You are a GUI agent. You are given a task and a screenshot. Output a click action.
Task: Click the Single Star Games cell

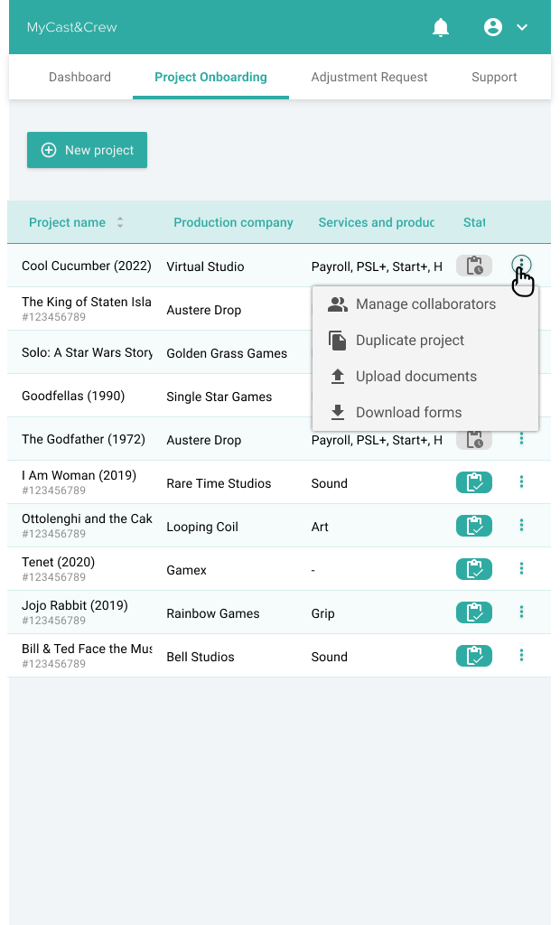219,397
